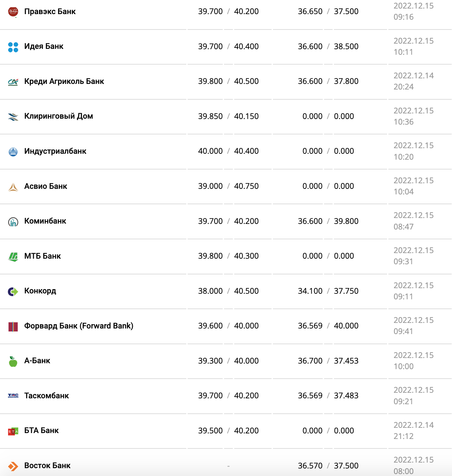This screenshot has height=476, width=452.
Task: Open the Креди Агриколь Банк link
Action: coord(64,81)
